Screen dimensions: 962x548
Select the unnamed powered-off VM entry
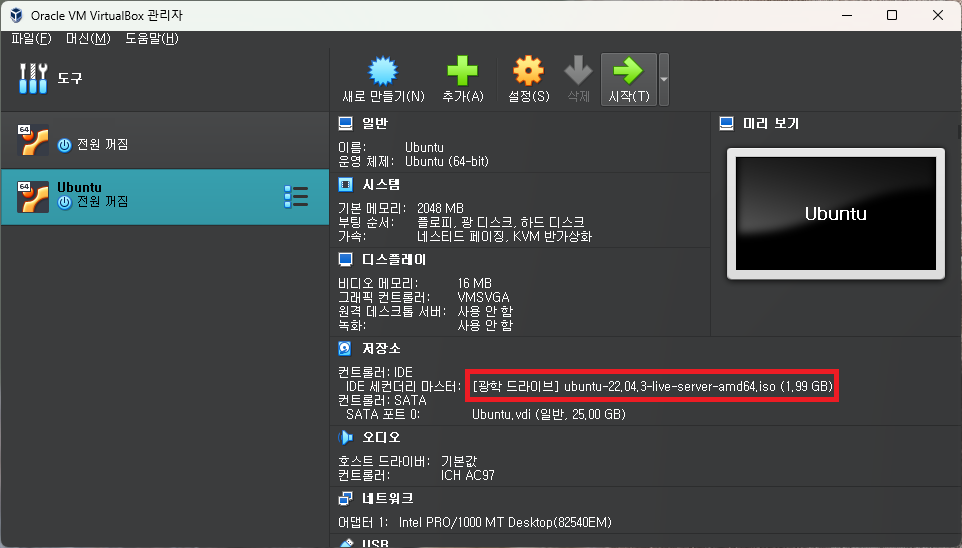click(x=164, y=141)
